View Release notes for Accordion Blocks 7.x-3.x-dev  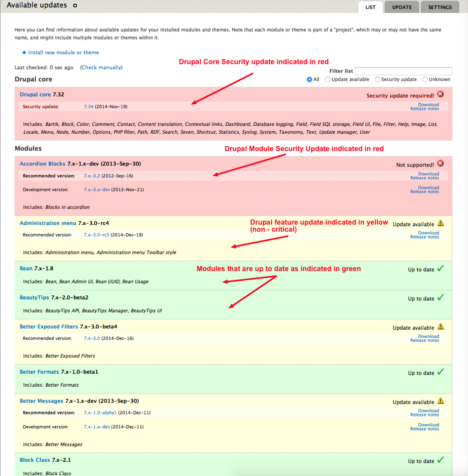pos(424,192)
